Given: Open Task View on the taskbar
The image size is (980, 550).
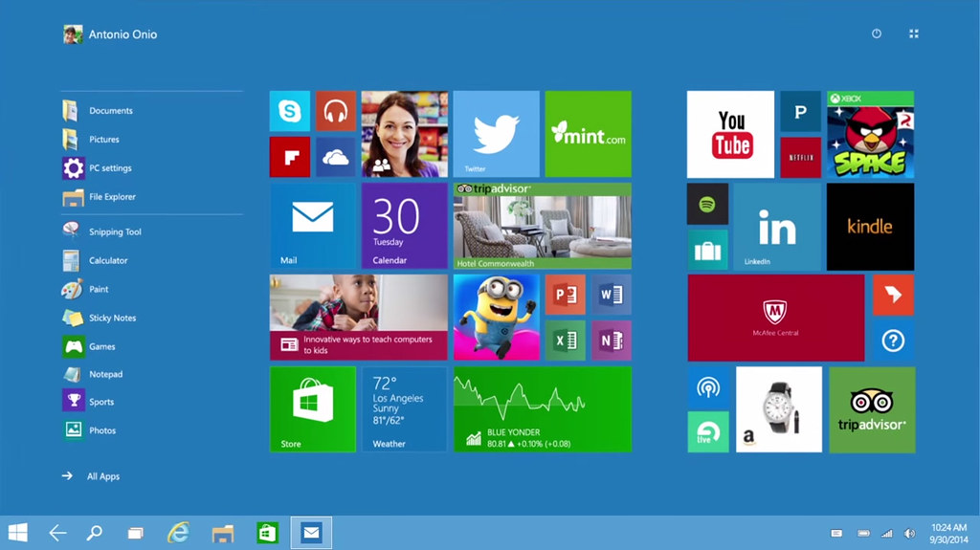Looking at the screenshot, I should [x=135, y=533].
